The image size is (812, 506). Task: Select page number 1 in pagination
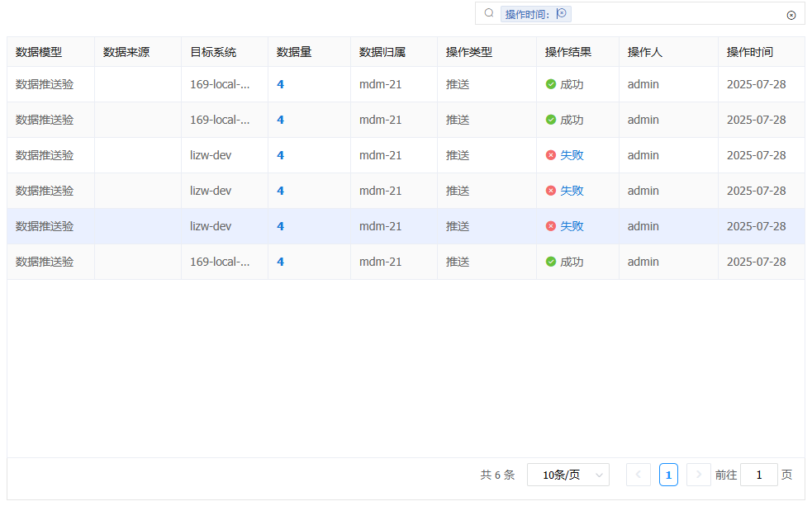coord(668,475)
